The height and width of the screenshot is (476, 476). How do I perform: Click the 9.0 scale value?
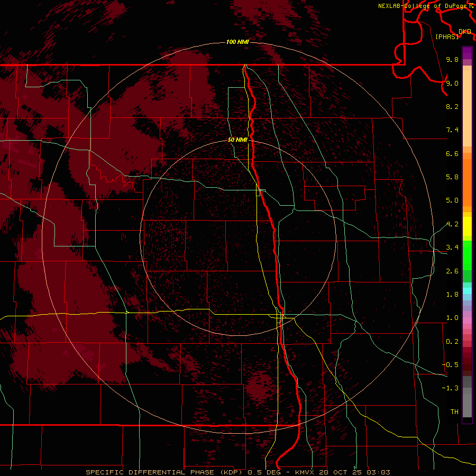coord(452,83)
